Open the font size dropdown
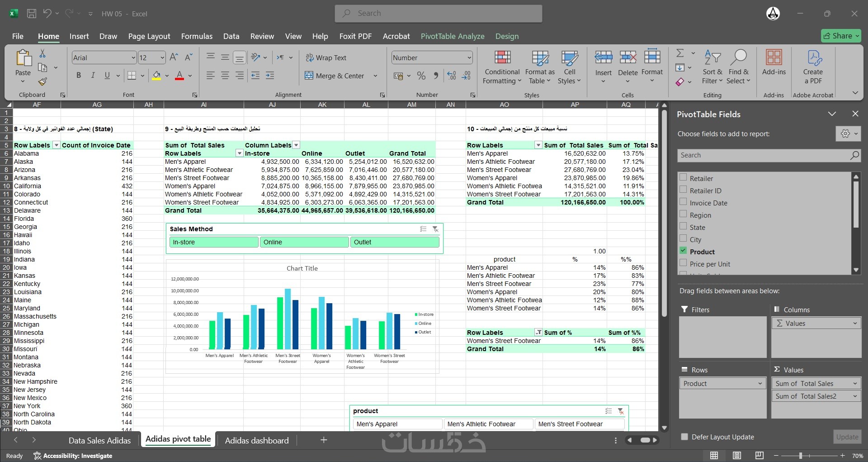 (x=162, y=57)
